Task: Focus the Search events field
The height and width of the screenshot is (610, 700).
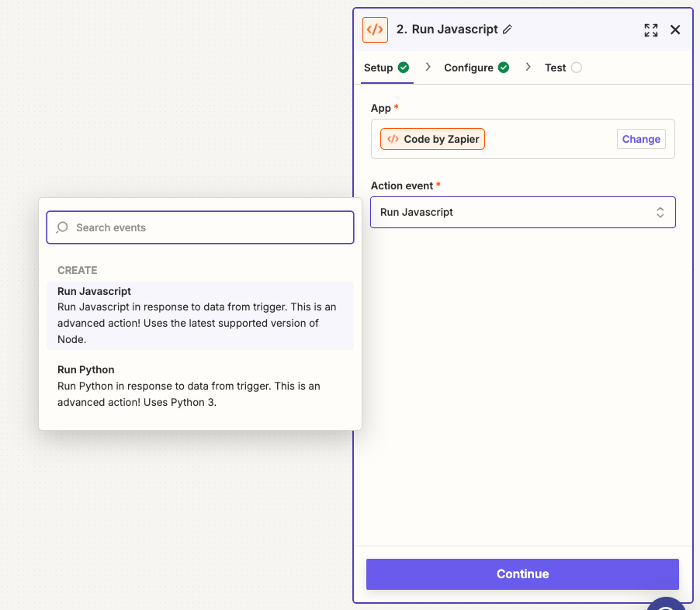Action: click(x=200, y=227)
